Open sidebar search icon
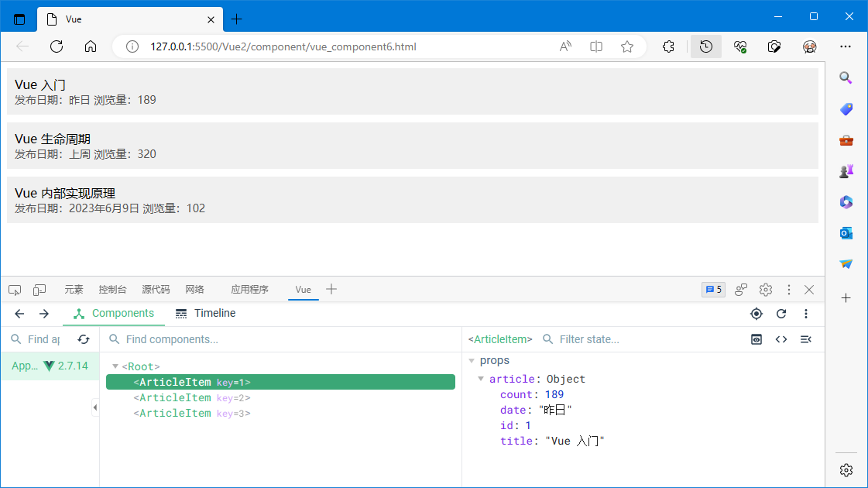Screen dimensions: 868x488 (x=846, y=77)
